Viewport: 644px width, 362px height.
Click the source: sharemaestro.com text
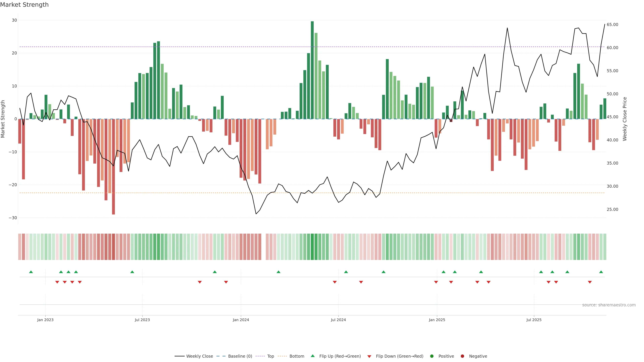point(609,305)
